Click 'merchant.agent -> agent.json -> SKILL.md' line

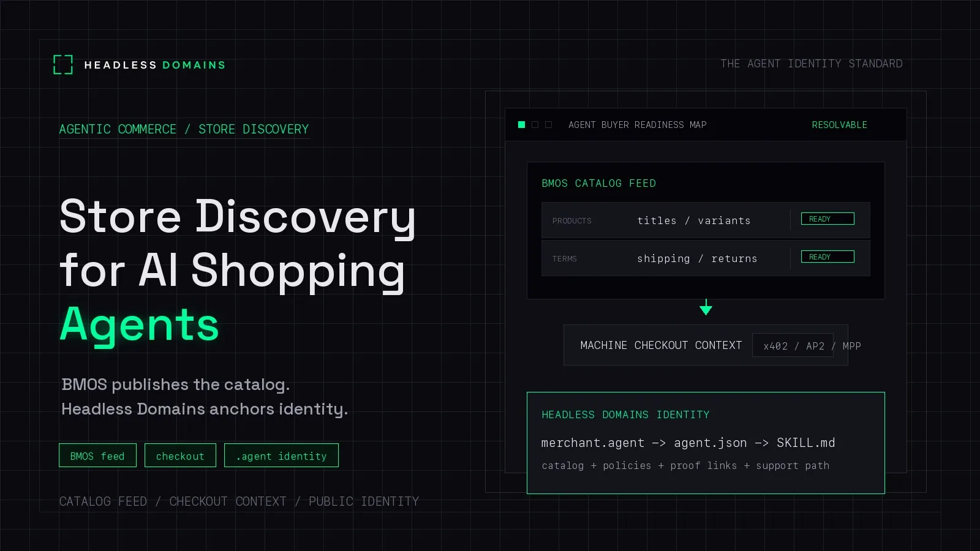[688, 443]
